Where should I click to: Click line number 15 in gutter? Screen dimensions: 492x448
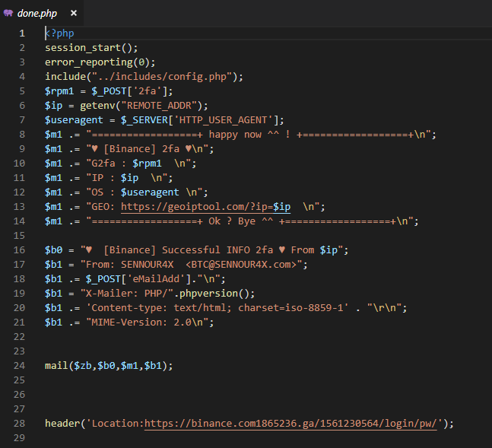pos(19,236)
